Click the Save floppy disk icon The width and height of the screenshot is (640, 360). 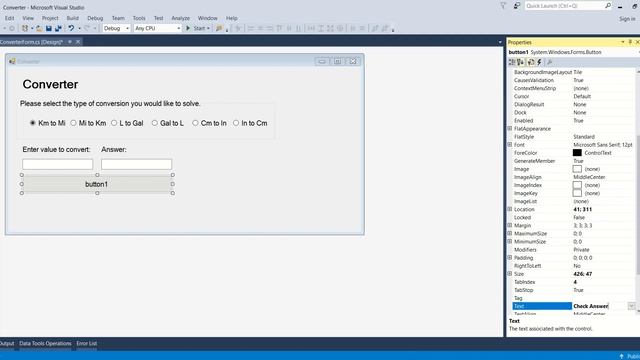point(49,28)
